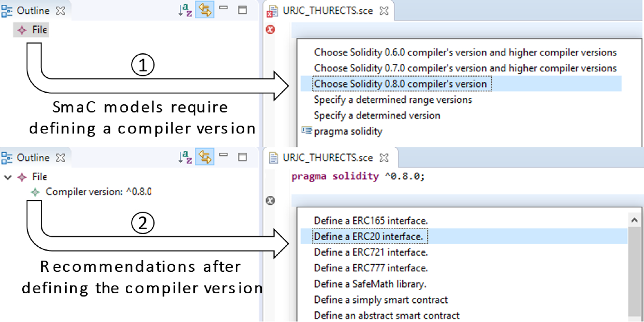Close the lower Outline view tab
The image size is (644, 322).
click(x=61, y=158)
